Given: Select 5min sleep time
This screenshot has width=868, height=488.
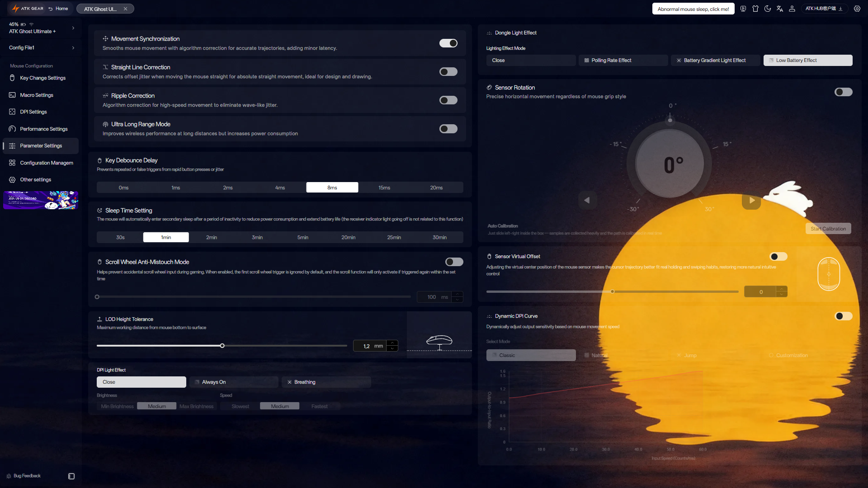Looking at the screenshot, I should point(303,237).
